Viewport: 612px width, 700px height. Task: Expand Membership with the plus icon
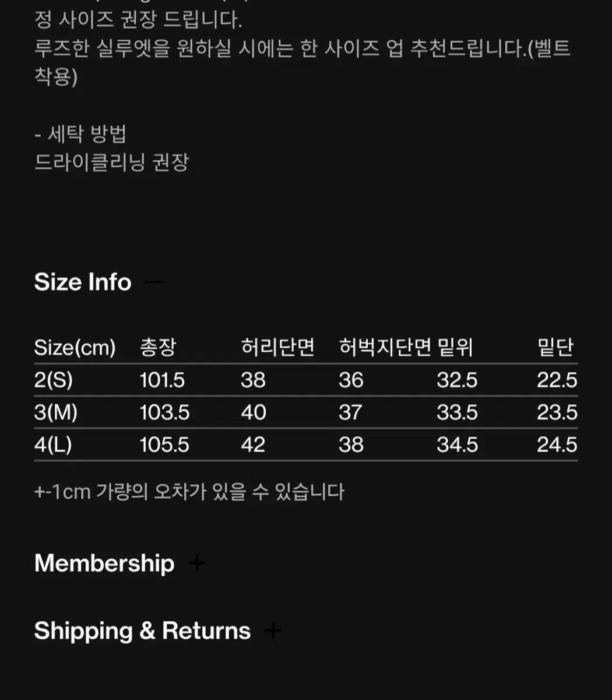click(198, 563)
